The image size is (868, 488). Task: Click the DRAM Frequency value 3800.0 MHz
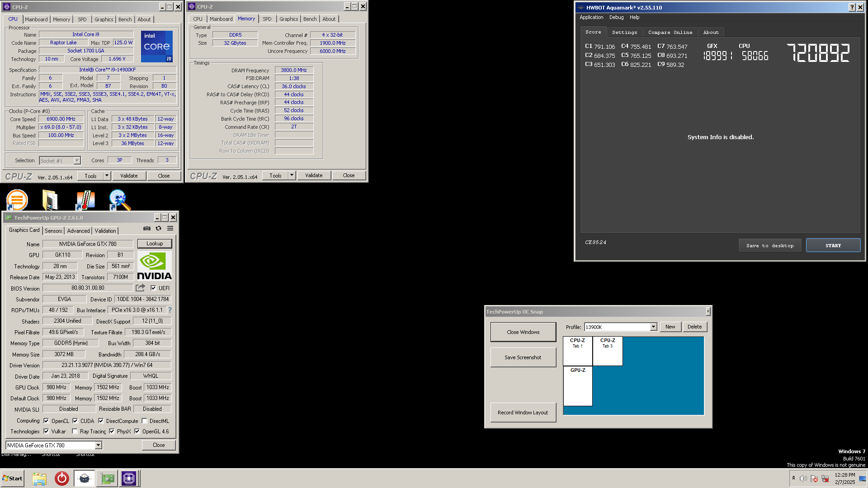point(294,70)
